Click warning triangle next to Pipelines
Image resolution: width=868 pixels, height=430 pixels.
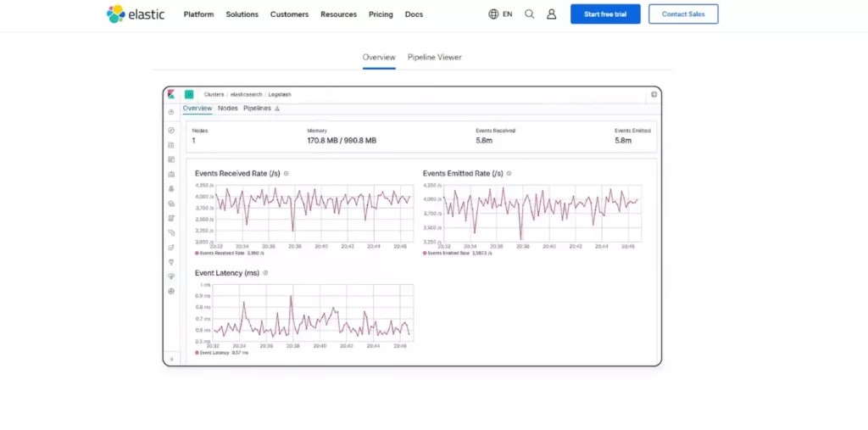277,109
